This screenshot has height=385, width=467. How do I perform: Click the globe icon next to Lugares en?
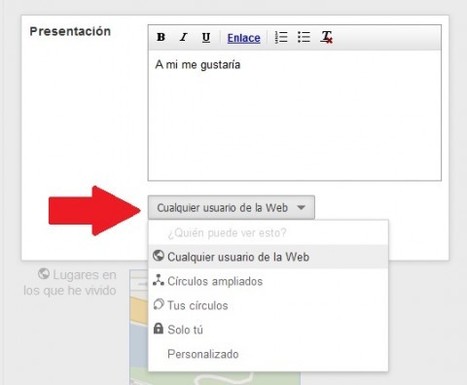[43, 274]
